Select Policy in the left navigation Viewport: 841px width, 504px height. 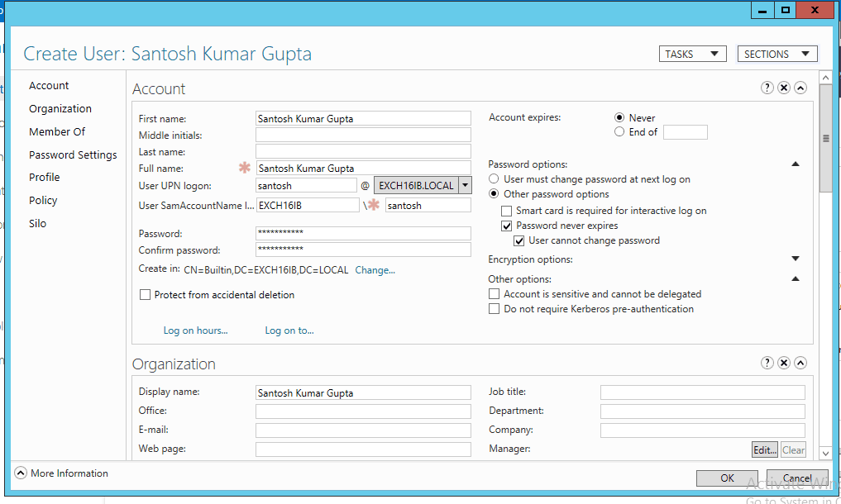[x=43, y=201]
